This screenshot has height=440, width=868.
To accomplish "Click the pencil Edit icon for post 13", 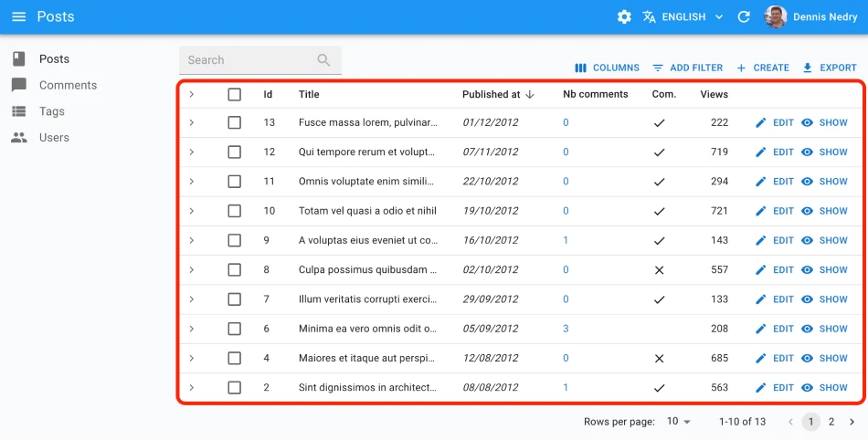I will point(761,123).
